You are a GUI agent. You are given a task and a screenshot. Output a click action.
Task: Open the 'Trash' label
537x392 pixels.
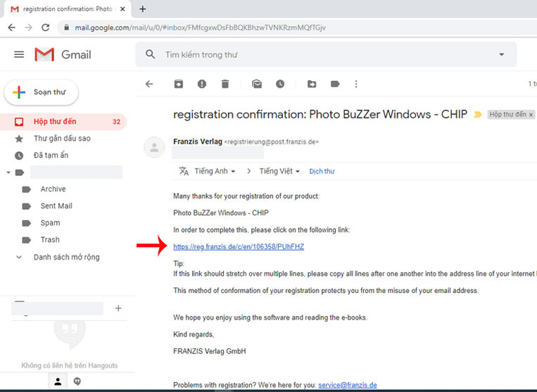[x=50, y=240]
